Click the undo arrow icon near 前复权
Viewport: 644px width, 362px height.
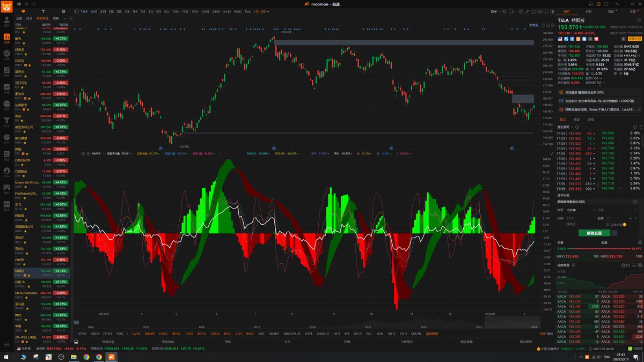pyautogui.click(x=544, y=25)
